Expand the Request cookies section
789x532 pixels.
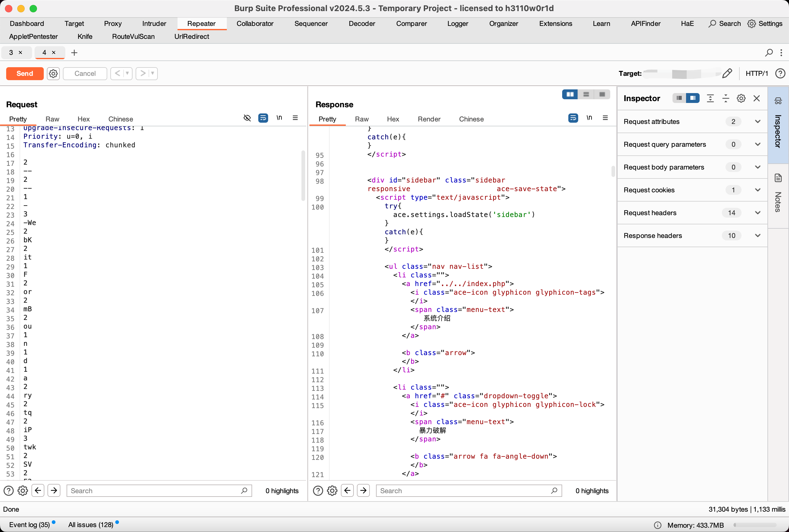(x=758, y=190)
